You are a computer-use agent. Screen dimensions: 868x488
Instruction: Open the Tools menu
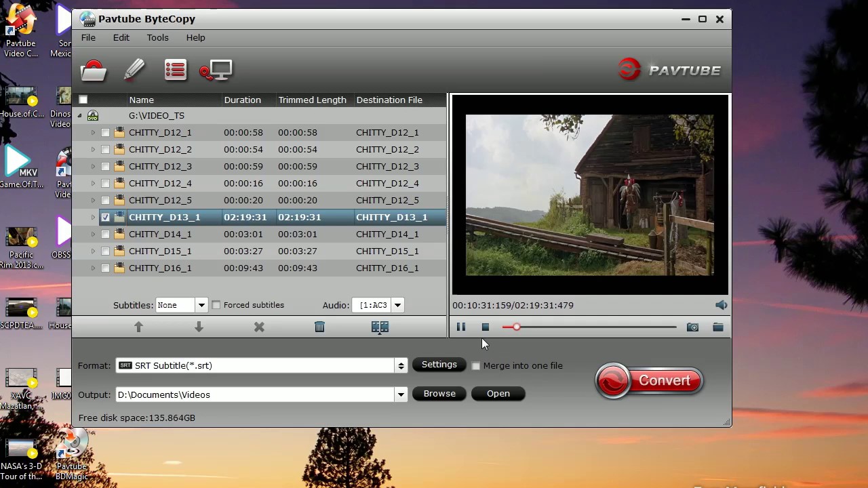(x=157, y=37)
